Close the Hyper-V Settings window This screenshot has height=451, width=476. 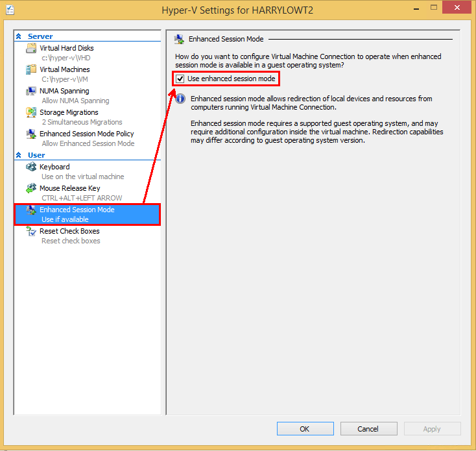pos(457,7)
